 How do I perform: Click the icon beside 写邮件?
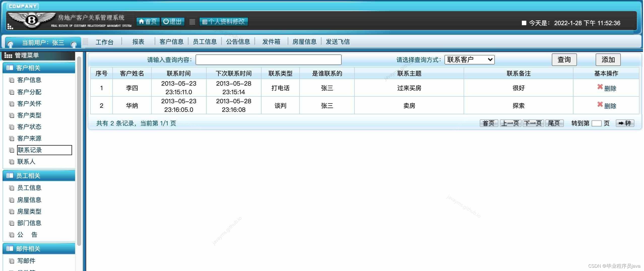tap(12, 261)
